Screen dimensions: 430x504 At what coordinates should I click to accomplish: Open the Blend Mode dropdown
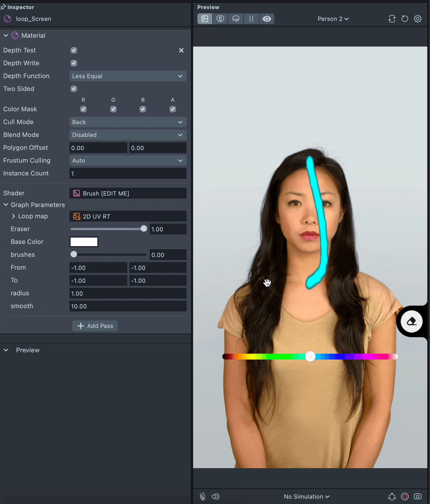(x=128, y=135)
